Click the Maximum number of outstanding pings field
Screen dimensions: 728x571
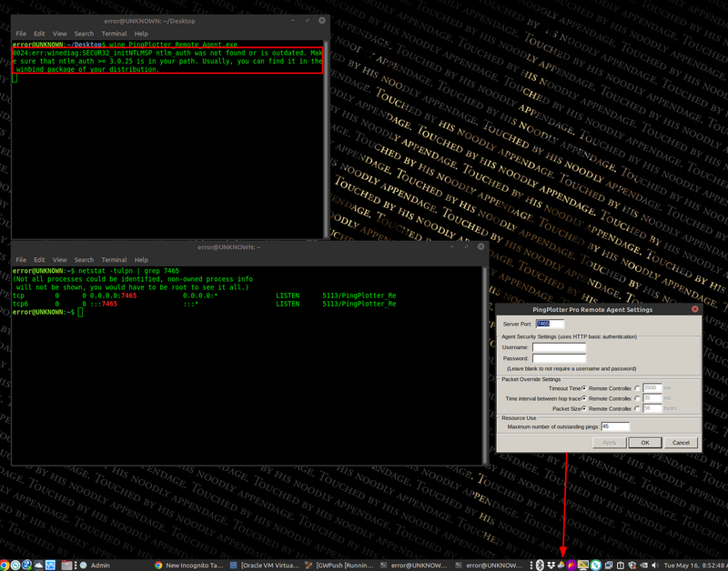614,426
